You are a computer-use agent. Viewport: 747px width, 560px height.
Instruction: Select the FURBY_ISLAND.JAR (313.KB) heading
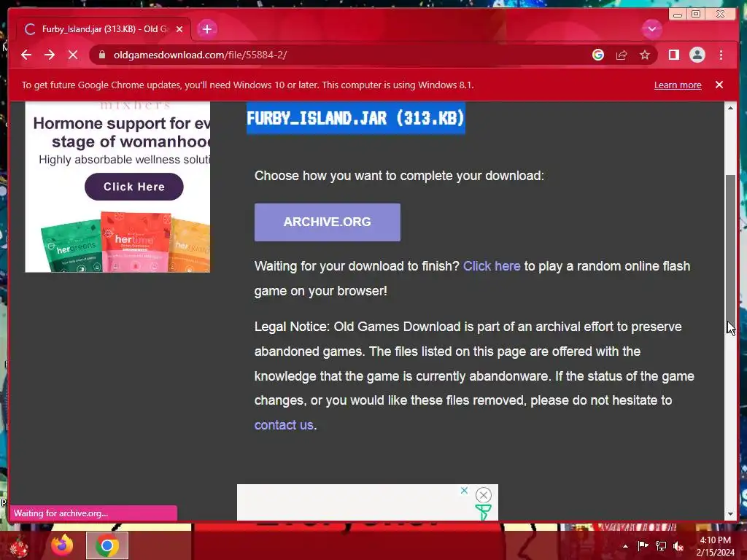(355, 117)
